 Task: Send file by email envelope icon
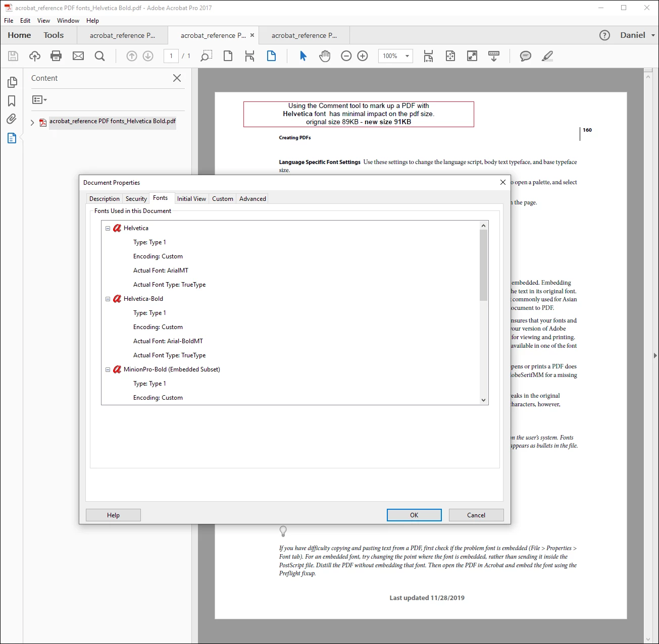(78, 56)
